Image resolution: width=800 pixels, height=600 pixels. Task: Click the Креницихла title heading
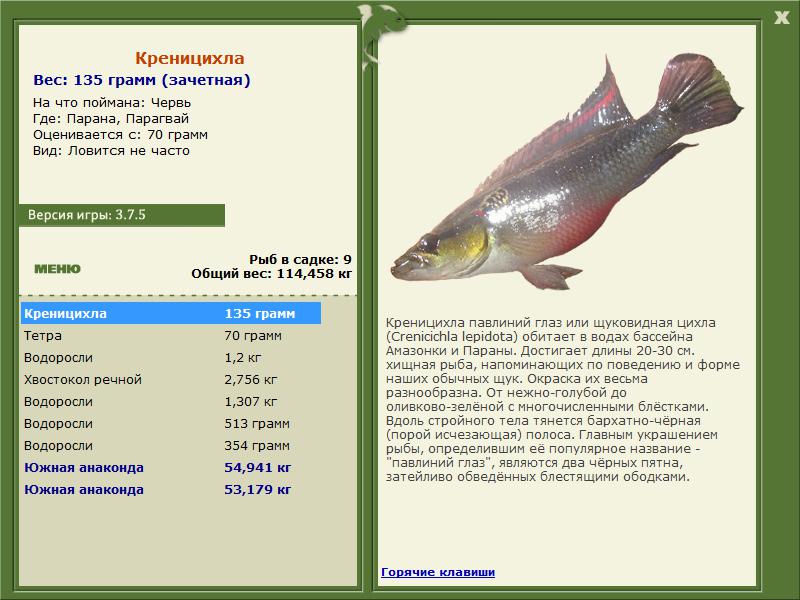pyautogui.click(x=190, y=58)
